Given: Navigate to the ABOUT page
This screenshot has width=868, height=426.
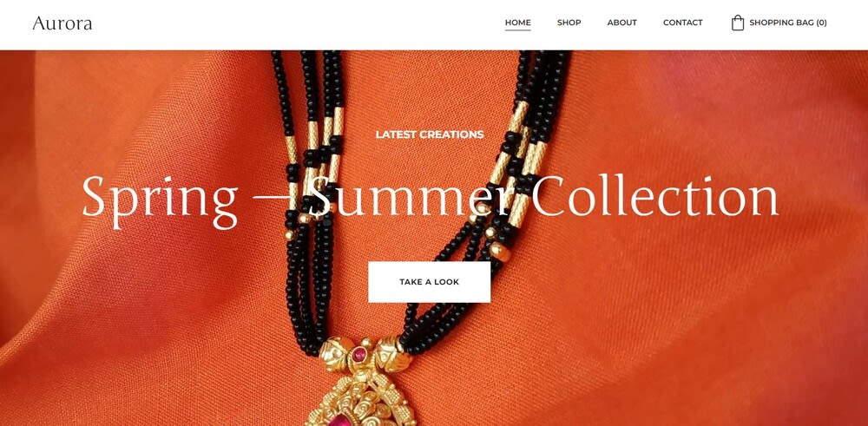Looking at the screenshot, I should click(621, 23).
